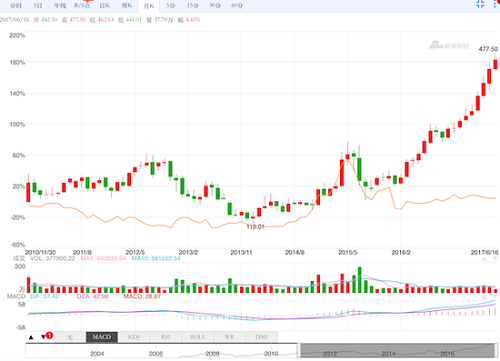Click the gray date-range selection slider
Viewport: 500px width, 361px height.
397,351
